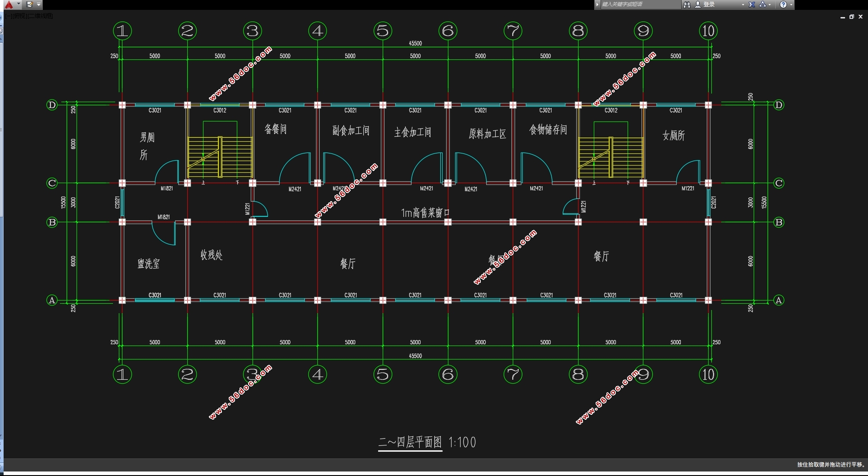This screenshot has width=868, height=476.
Task: Select the 男厕 room label
Action: 147,137
